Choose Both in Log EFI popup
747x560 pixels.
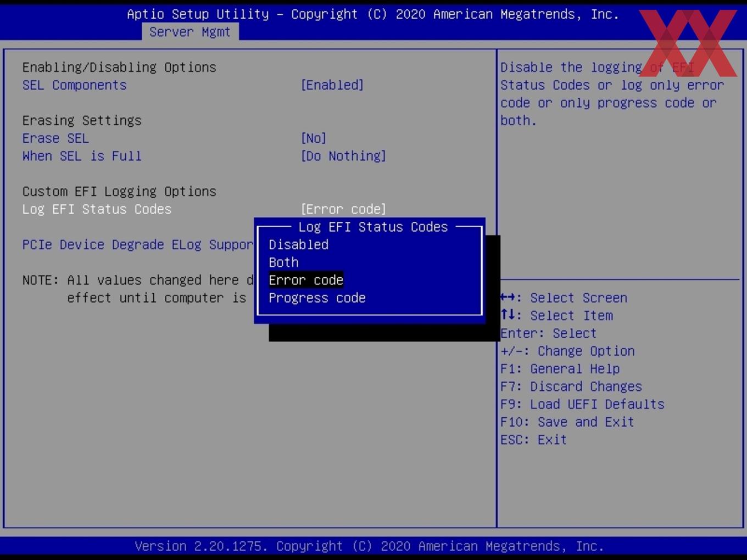point(284,262)
